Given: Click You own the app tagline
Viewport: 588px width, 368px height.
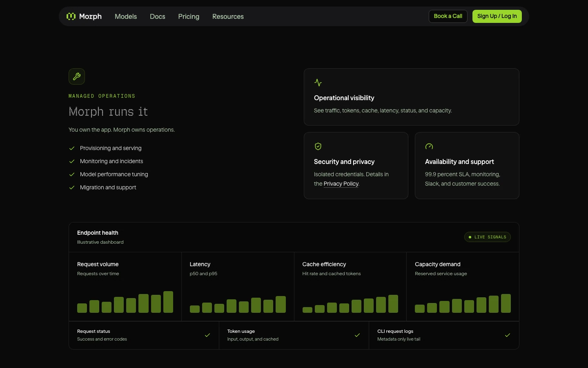Looking at the screenshot, I should tap(122, 130).
